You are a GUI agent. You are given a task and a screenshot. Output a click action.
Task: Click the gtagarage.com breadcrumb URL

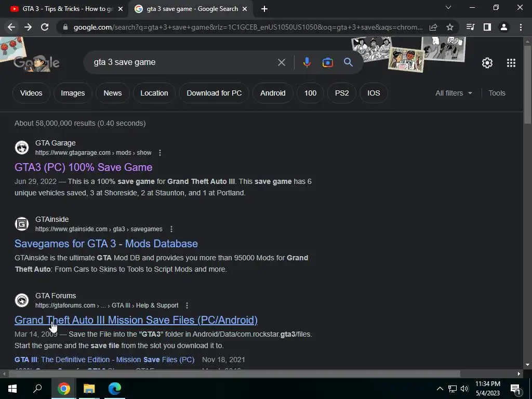pyautogui.click(x=93, y=153)
